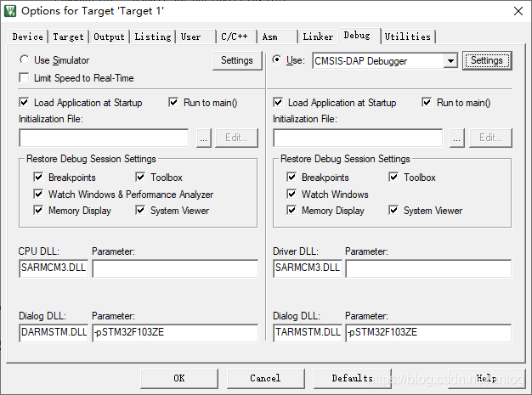Image resolution: width=532 pixels, height=395 pixels.
Task: Click simulator Dialog DLL parameter -pSTM32F103ZE
Action: [175, 333]
